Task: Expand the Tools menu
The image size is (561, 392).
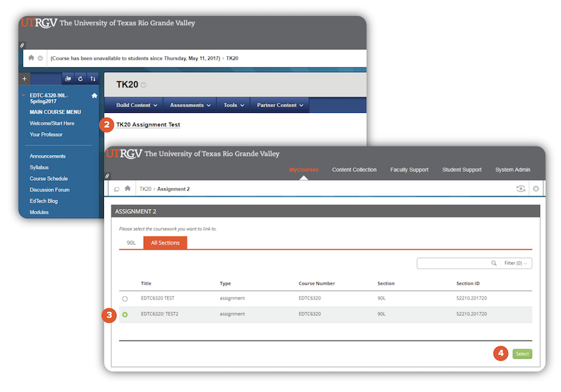Action: [x=234, y=105]
